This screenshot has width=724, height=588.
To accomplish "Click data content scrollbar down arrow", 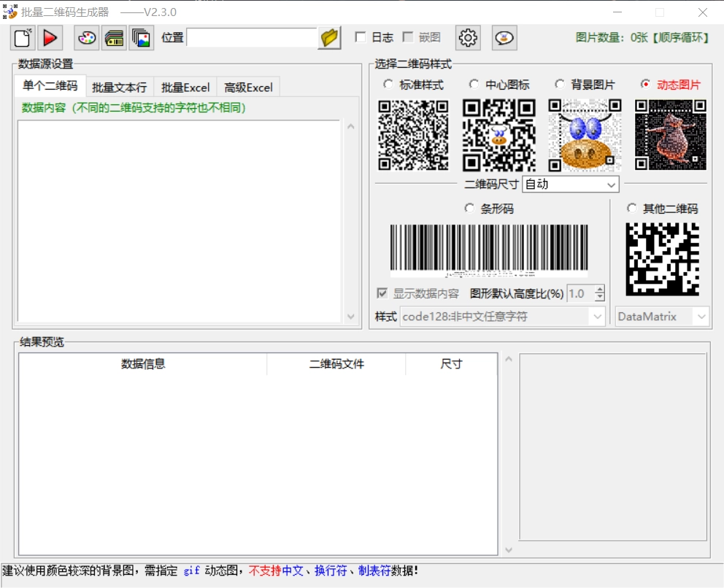I will coord(351,317).
